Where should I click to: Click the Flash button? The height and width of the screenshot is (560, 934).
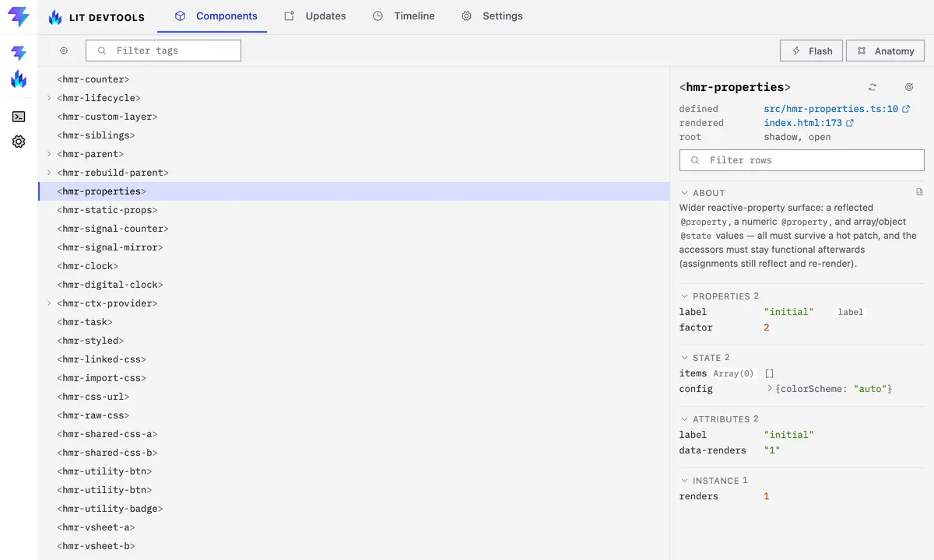point(811,51)
